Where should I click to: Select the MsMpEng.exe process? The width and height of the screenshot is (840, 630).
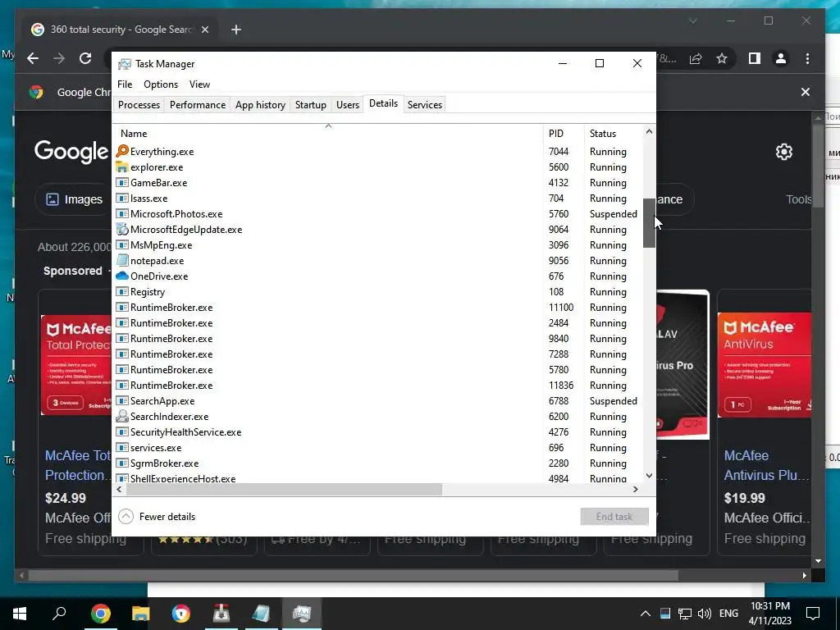(x=377, y=244)
